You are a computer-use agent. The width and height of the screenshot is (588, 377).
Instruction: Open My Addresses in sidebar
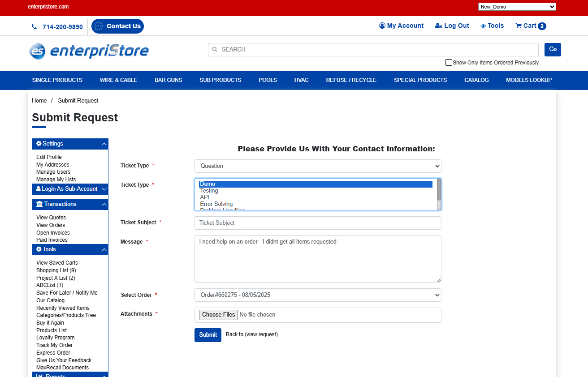[x=53, y=165]
